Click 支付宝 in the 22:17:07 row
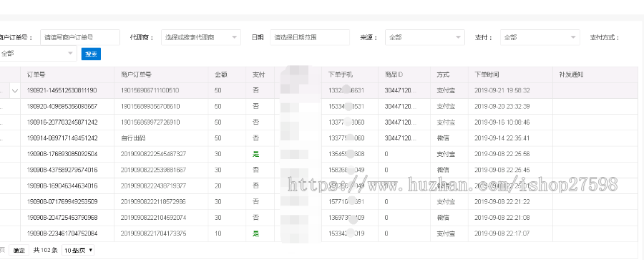 [x=446, y=233]
